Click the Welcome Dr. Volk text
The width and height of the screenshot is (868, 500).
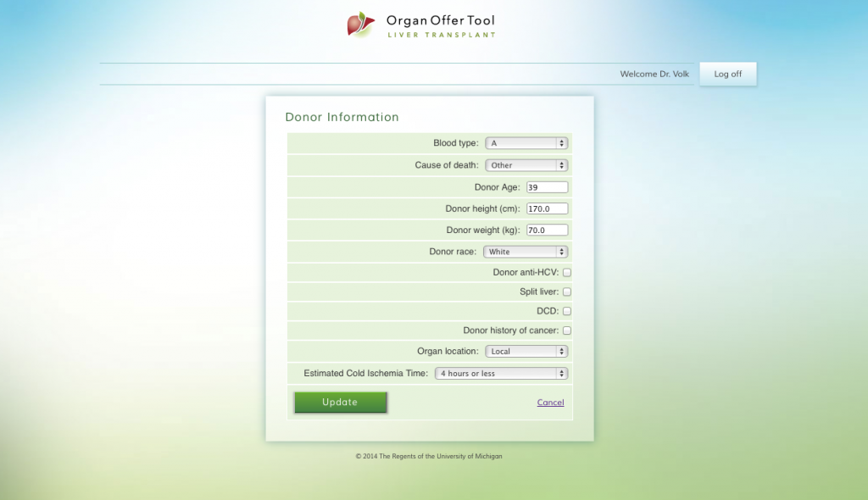[x=654, y=74]
